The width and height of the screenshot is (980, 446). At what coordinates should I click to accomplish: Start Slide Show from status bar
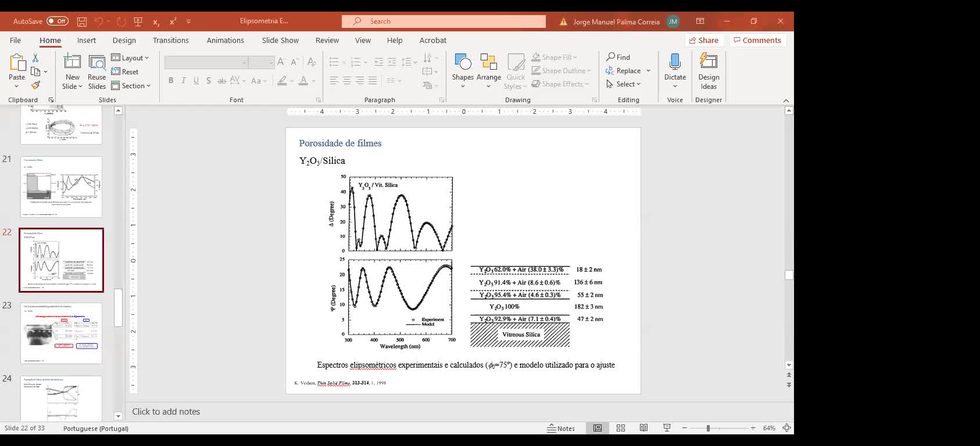[x=667, y=428]
